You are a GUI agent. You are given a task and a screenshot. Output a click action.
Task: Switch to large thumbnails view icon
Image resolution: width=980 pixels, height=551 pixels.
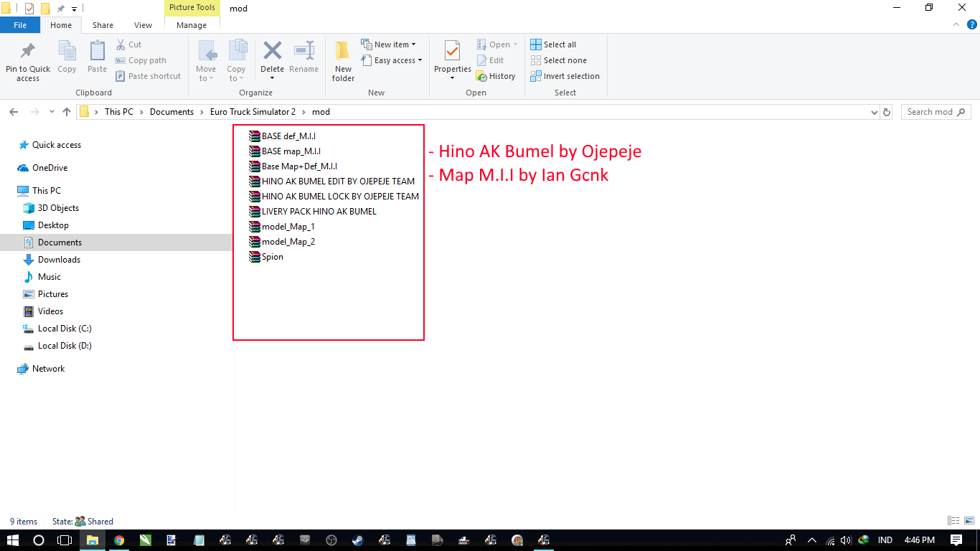[x=968, y=521]
